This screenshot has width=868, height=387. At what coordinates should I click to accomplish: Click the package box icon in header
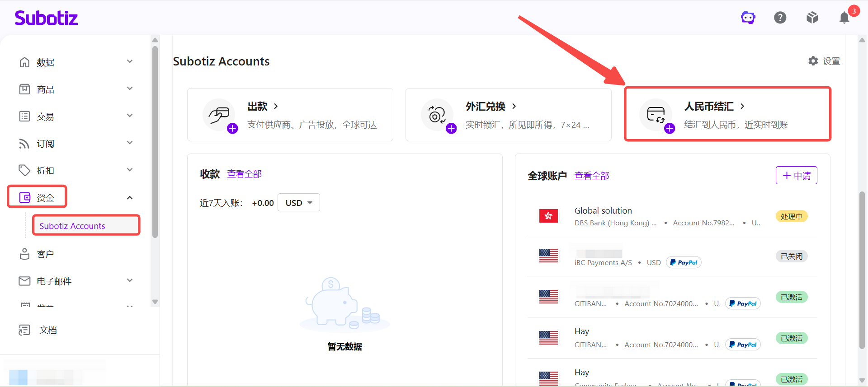[812, 18]
